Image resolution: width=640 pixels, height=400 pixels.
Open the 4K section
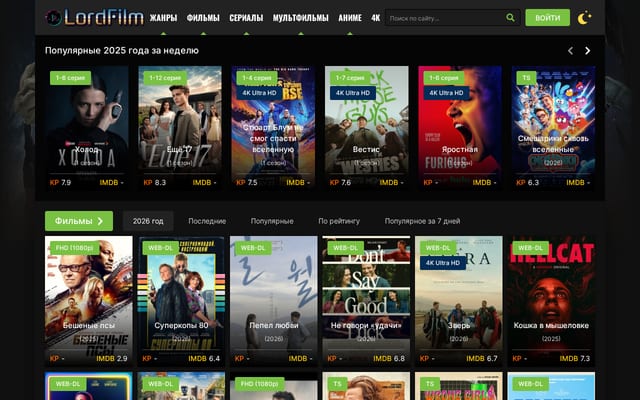pos(376,18)
